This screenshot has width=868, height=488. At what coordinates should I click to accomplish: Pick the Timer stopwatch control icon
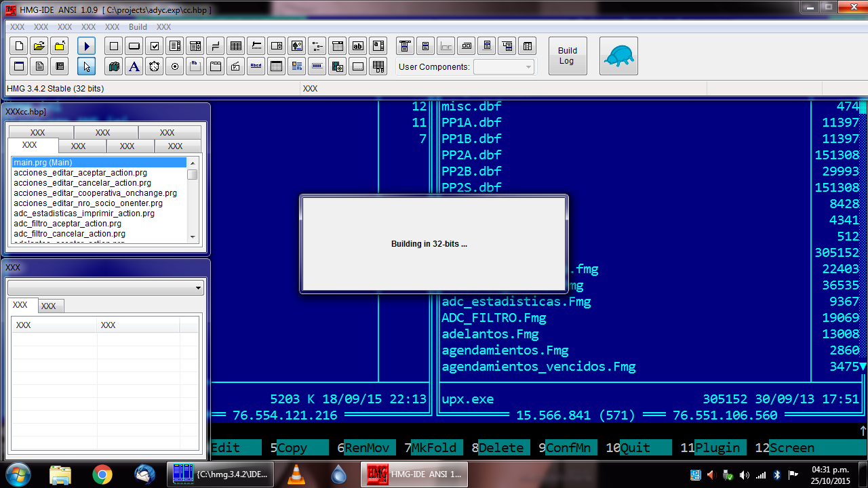pos(155,66)
